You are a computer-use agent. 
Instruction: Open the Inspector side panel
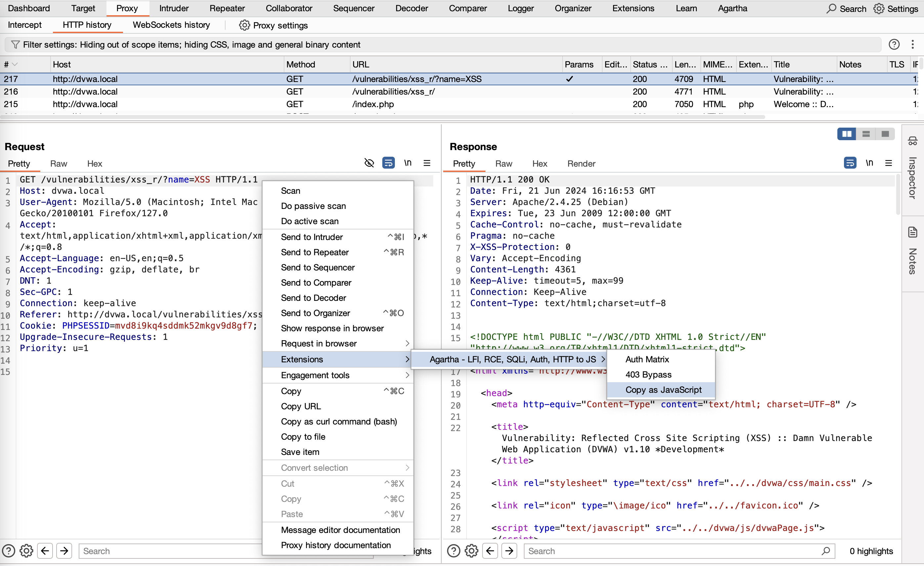point(912,168)
